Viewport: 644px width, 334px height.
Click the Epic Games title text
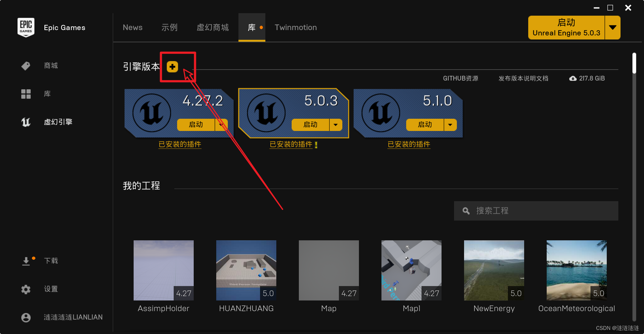(64, 28)
